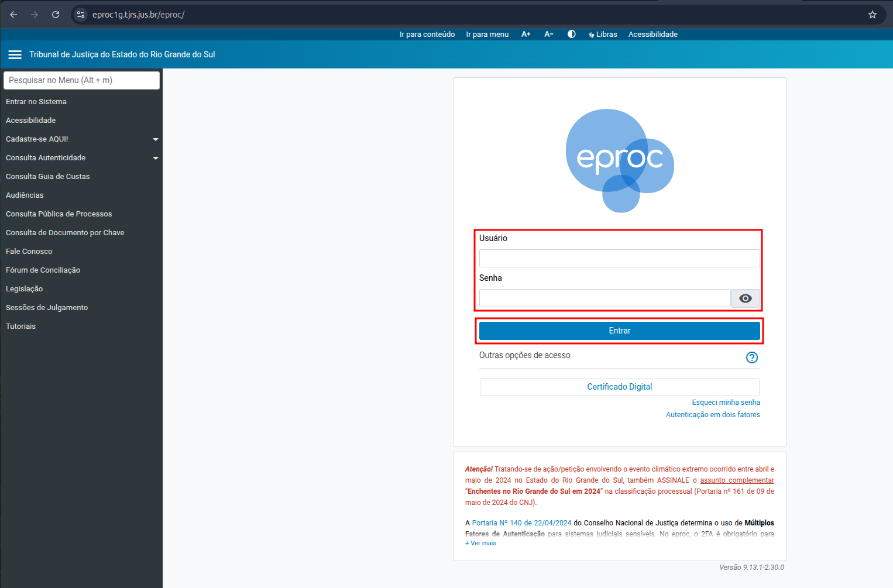The image size is (893, 588).
Task: Open Sessões de Julgamento menu item
Action: (47, 308)
